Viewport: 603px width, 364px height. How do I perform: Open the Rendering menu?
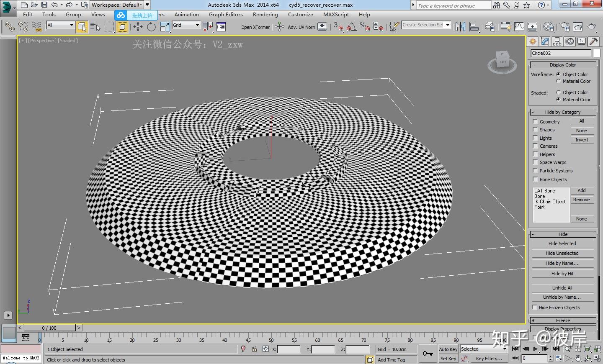tap(265, 15)
